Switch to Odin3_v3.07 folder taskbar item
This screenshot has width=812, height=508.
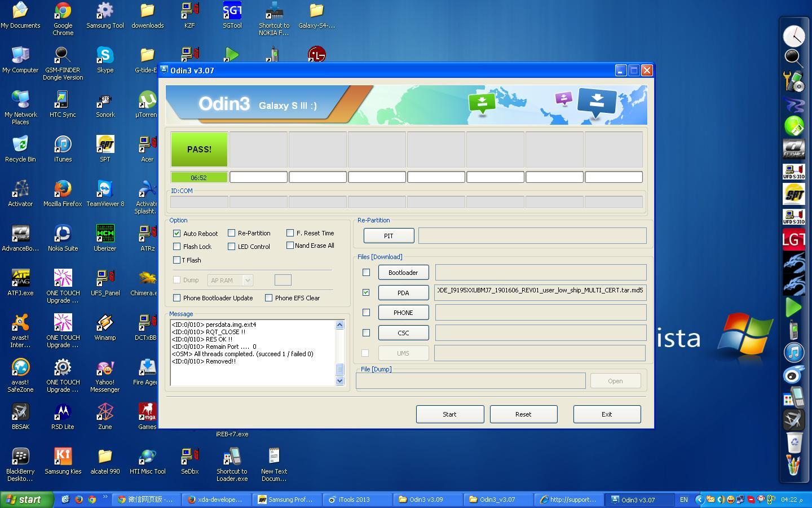(498, 500)
